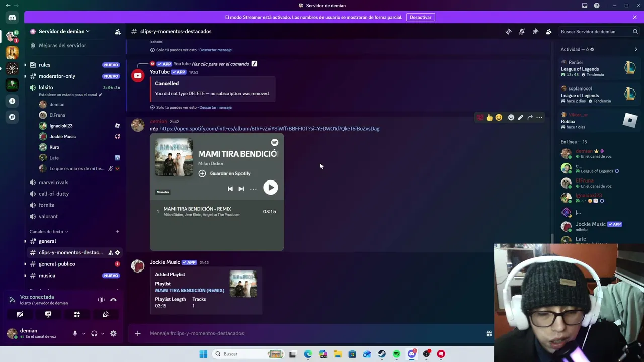
Task: Toggle the member list visibility
Action: pyautogui.click(x=549, y=32)
